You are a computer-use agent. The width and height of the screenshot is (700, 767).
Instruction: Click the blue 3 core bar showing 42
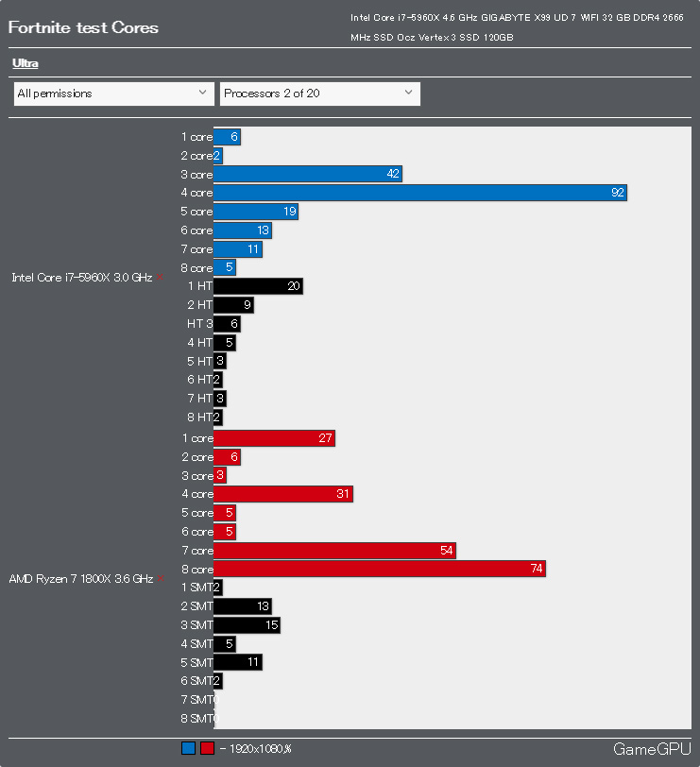308,174
